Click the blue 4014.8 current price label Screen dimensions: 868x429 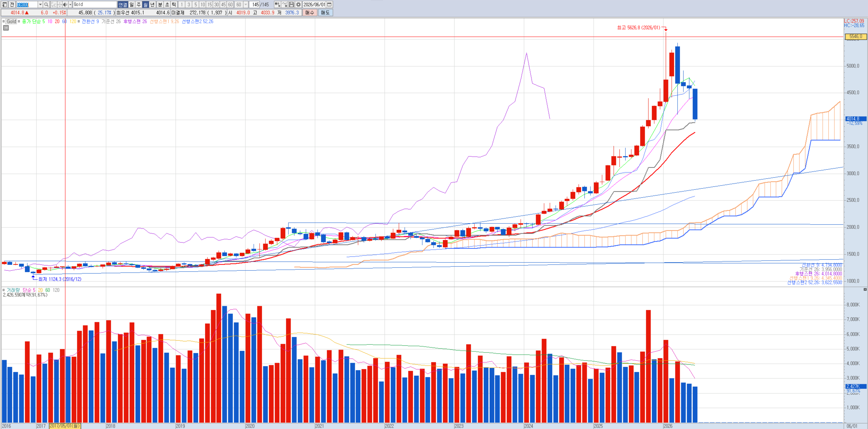pyautogui.click(x=856, y=119)
